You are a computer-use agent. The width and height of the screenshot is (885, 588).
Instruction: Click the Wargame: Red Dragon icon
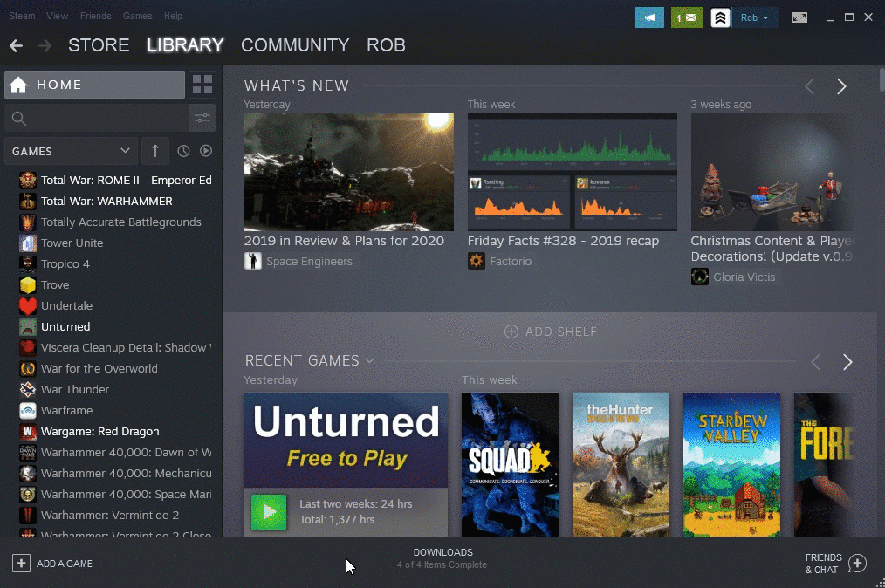pos(28,432)
